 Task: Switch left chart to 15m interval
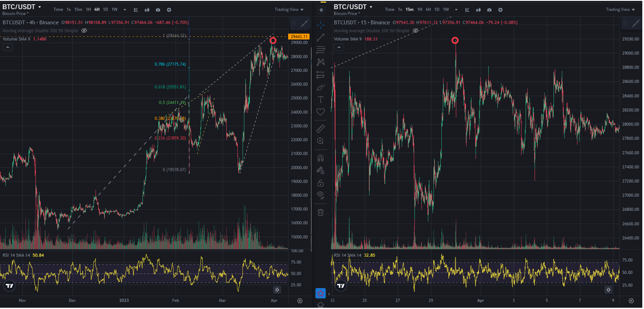click(78, 9)
